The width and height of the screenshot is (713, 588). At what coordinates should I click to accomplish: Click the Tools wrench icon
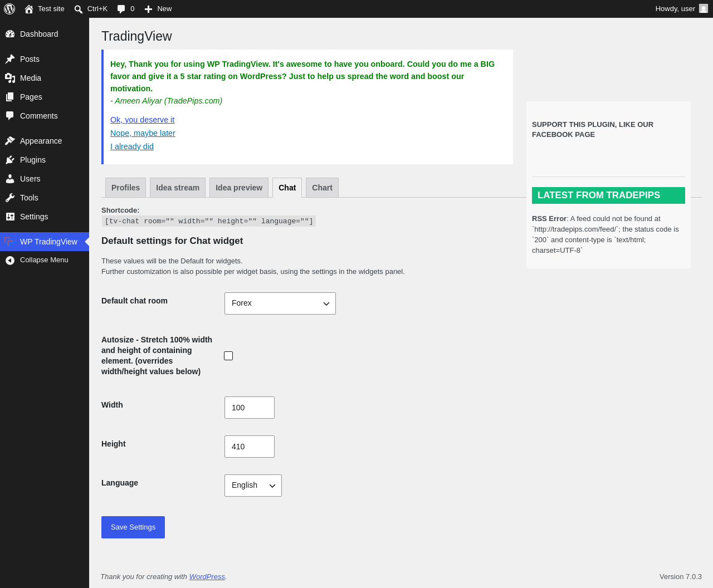[10, 198]
